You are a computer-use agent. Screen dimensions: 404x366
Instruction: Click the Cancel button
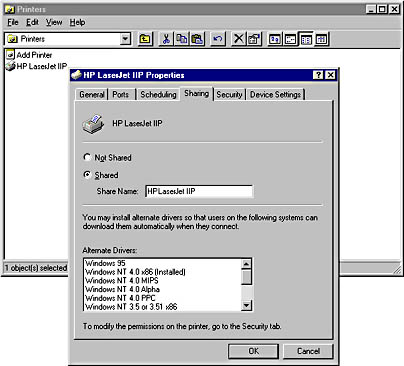coord(308,351)
